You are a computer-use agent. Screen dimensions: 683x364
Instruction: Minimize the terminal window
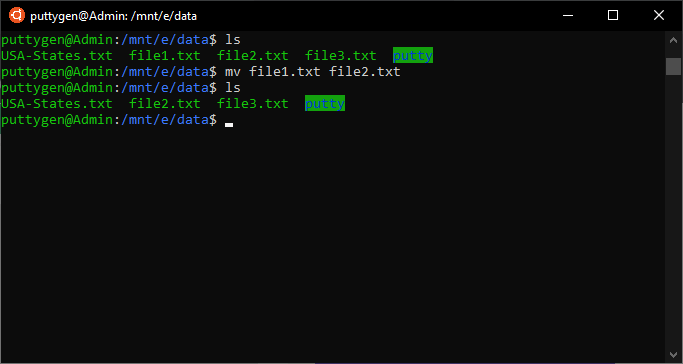pos(568,16)
